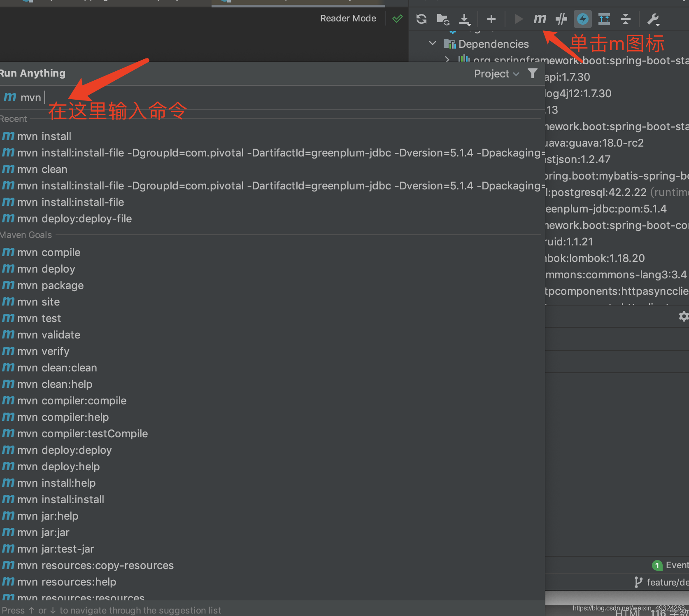
Task: Open panel gear settings icon
Action: click(683, 316)
